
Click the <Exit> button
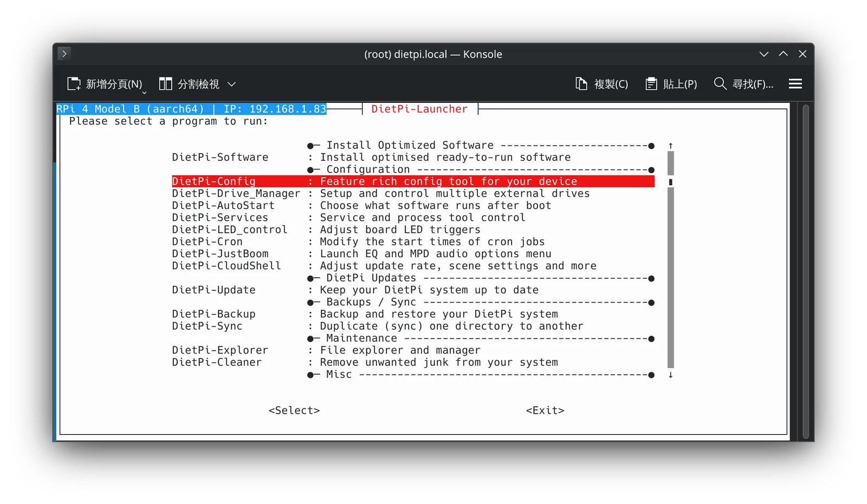click(x=545, y=410)
